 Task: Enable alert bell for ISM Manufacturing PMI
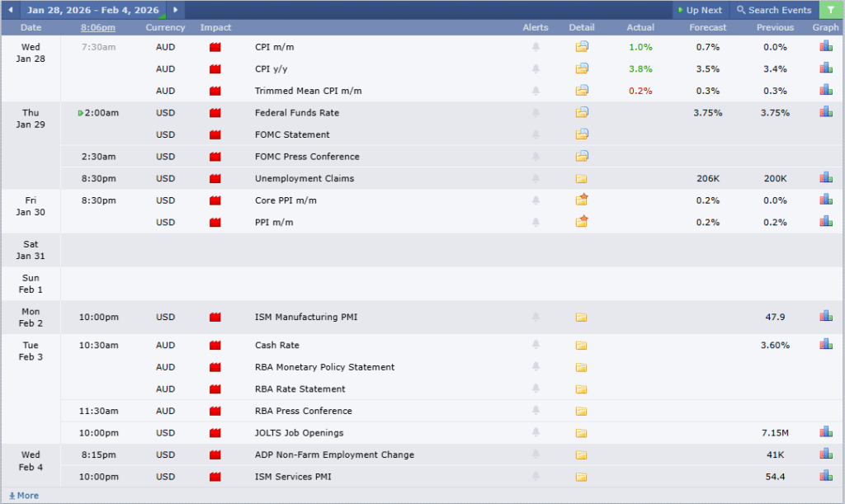pyautogui.click(x=536, y=317)
